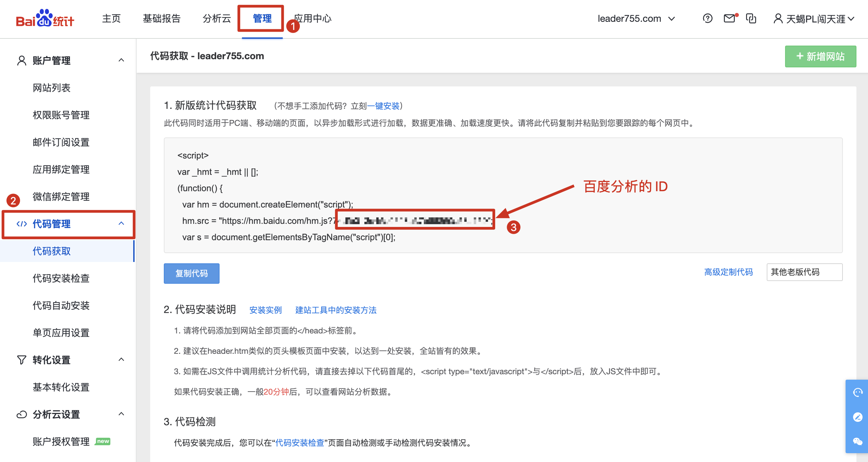The image size is (868, 462).
Task: Switch to the 基础报告 tab
Action: 161,19
